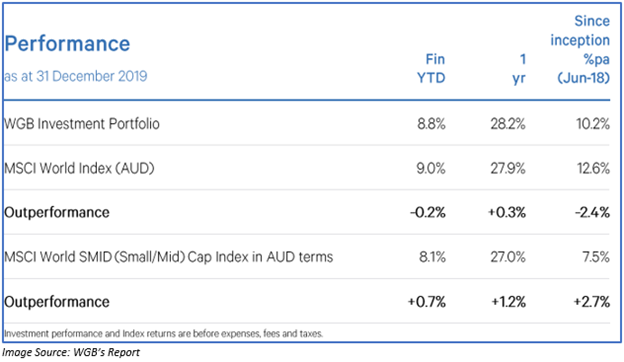Click the +0.7% outperformance value

coord(427,302)
